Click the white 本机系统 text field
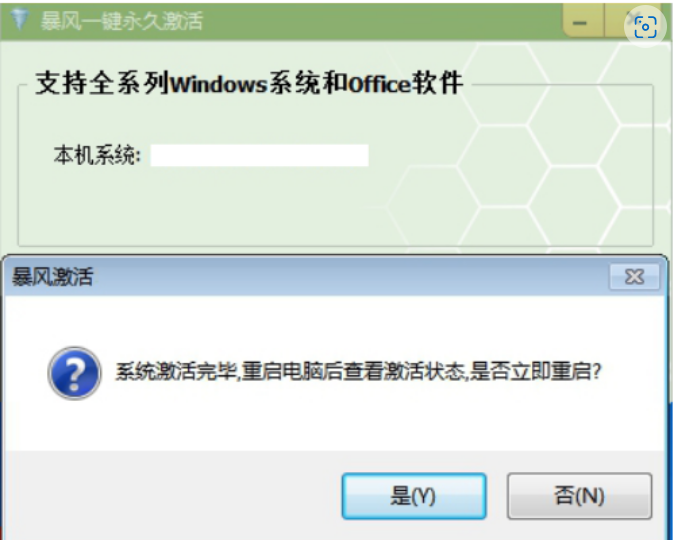674x540 pixels. (259, 155)
